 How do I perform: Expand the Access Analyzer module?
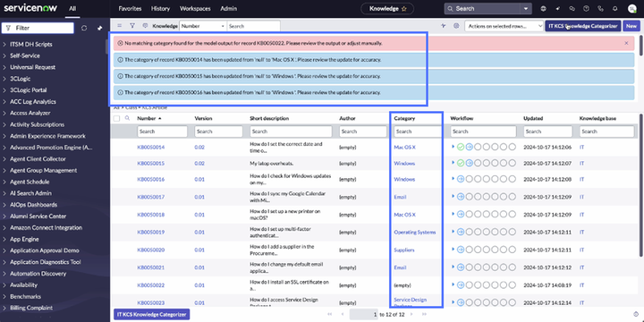coord(30,113)
